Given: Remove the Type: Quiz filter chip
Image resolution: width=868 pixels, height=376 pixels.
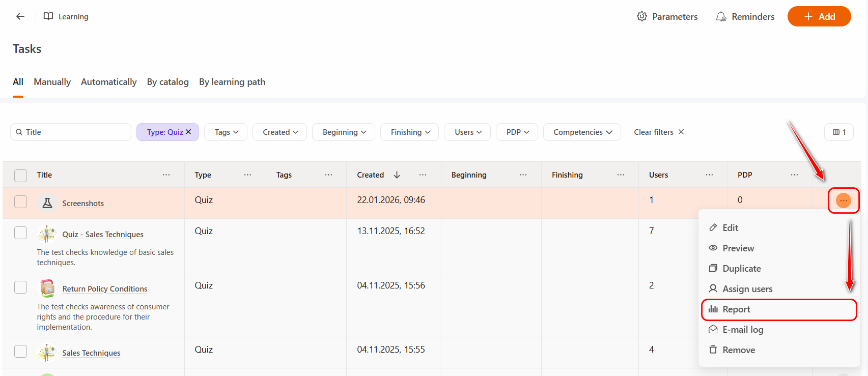Looking at the screenshot, I should tap(188, 132).
